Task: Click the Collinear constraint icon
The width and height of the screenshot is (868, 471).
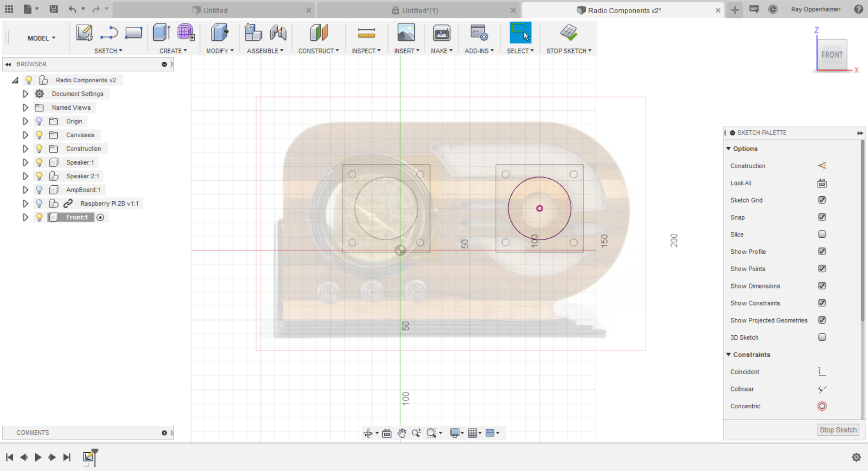Action: coord(822,389)
